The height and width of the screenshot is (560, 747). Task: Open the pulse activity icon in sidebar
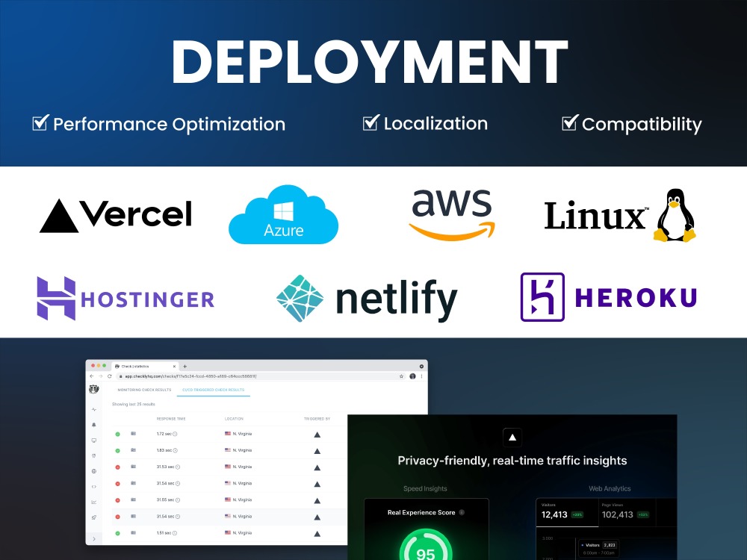[x=94, y=409]
